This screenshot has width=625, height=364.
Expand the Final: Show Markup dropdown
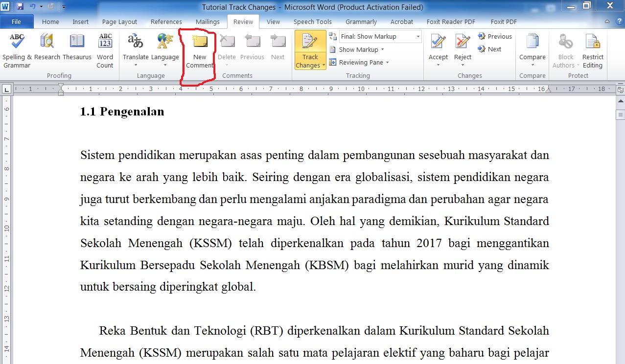click(418, 37)
